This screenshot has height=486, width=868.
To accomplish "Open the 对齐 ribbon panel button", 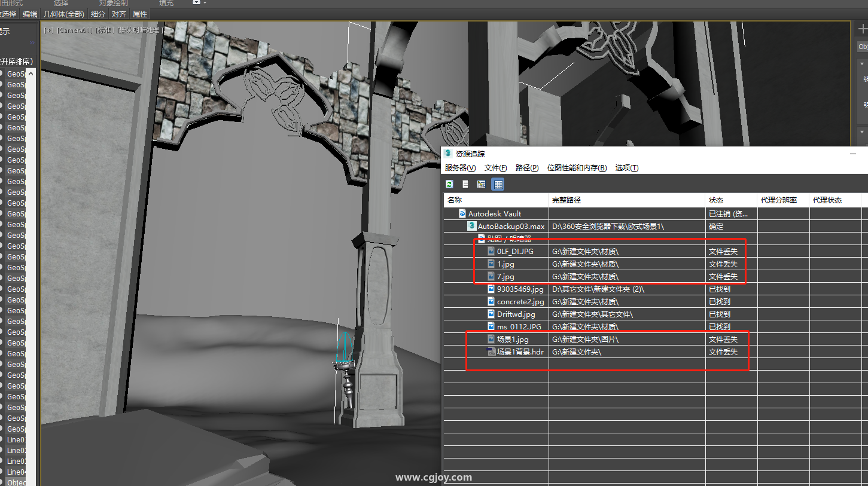I will coord(119,14).
